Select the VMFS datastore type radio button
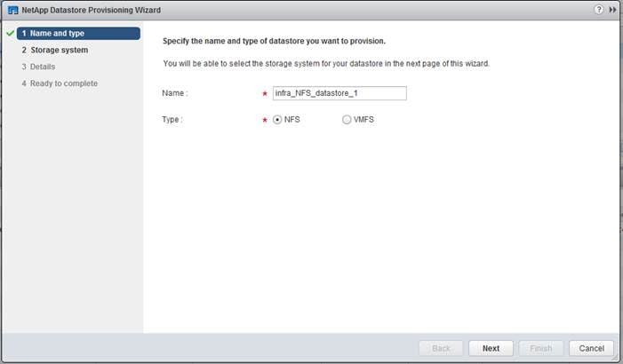This screenshot has height=364, width=623. [x=347, y=120]
